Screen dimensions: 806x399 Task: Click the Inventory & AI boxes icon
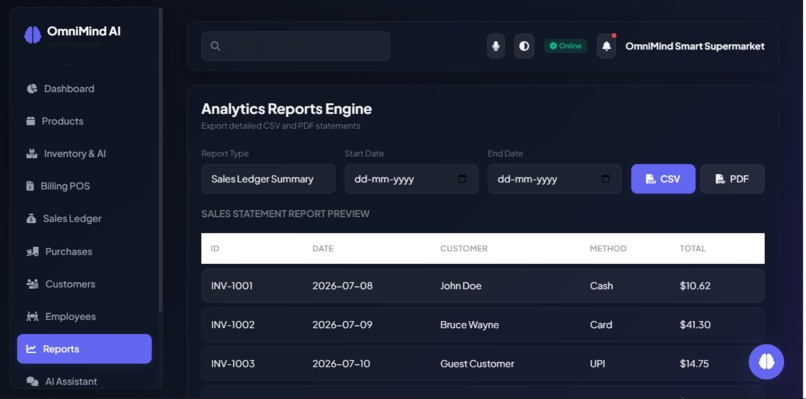click(x=32, y=153)
